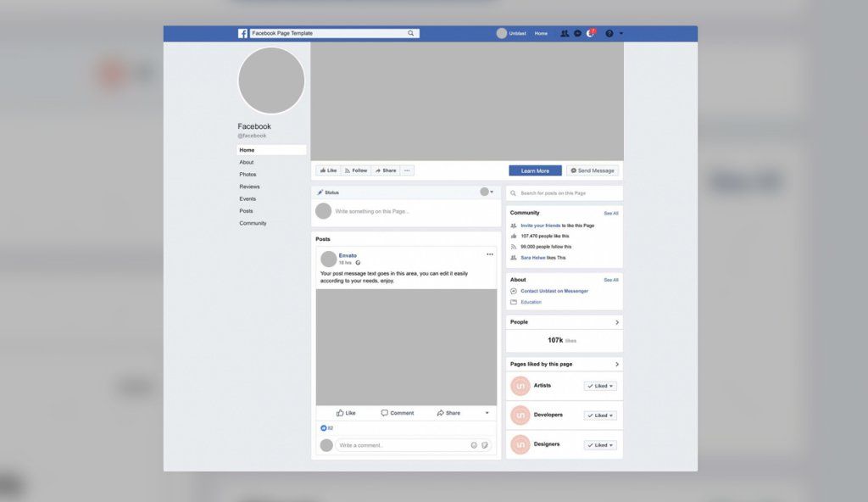Open the account dropdown arrow in top bar

pyautogui.click(x=621, y=33)
